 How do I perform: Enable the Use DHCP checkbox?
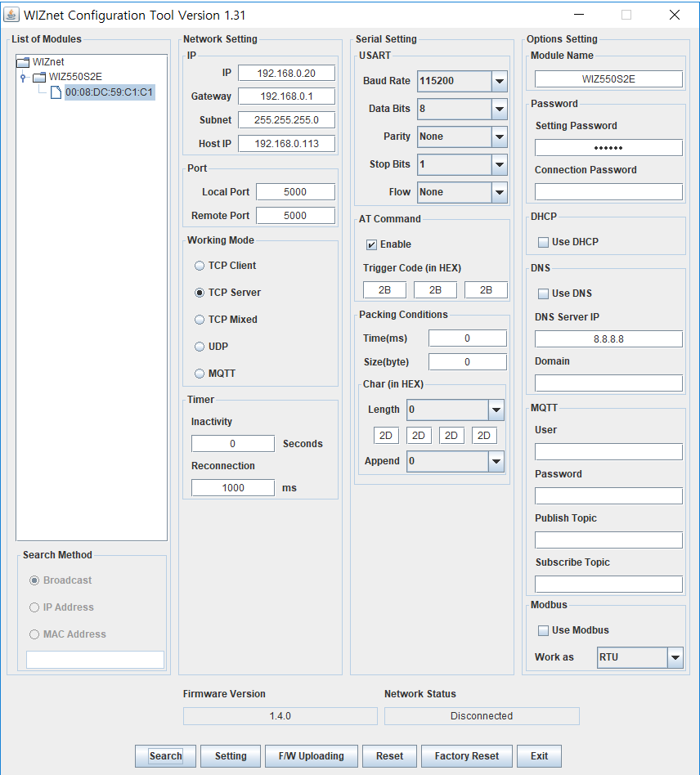click(543, 242)
